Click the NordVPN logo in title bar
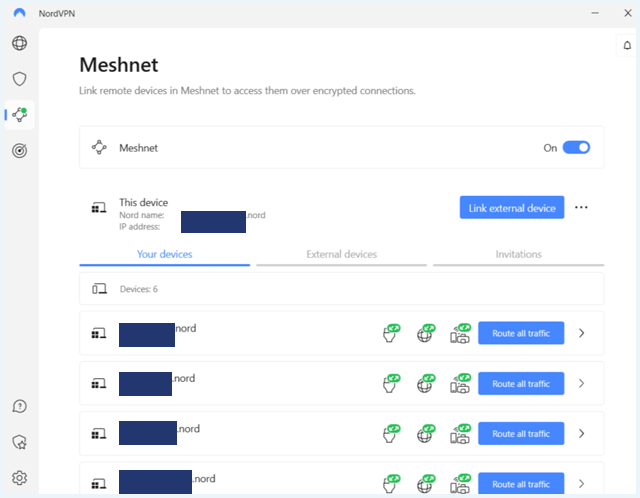The height and width of the screenshot is (498, 640). pyautogui.click(x=19, y=13)
